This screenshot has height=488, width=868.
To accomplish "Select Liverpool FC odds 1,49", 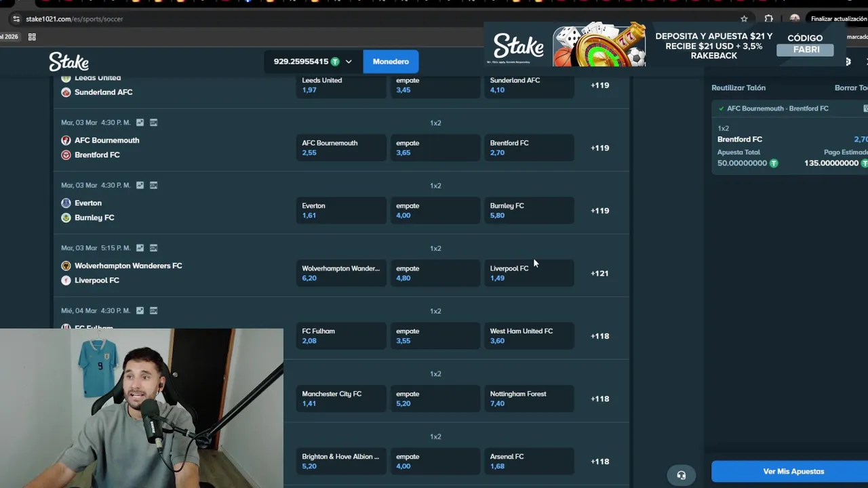I will coord(530,273).
